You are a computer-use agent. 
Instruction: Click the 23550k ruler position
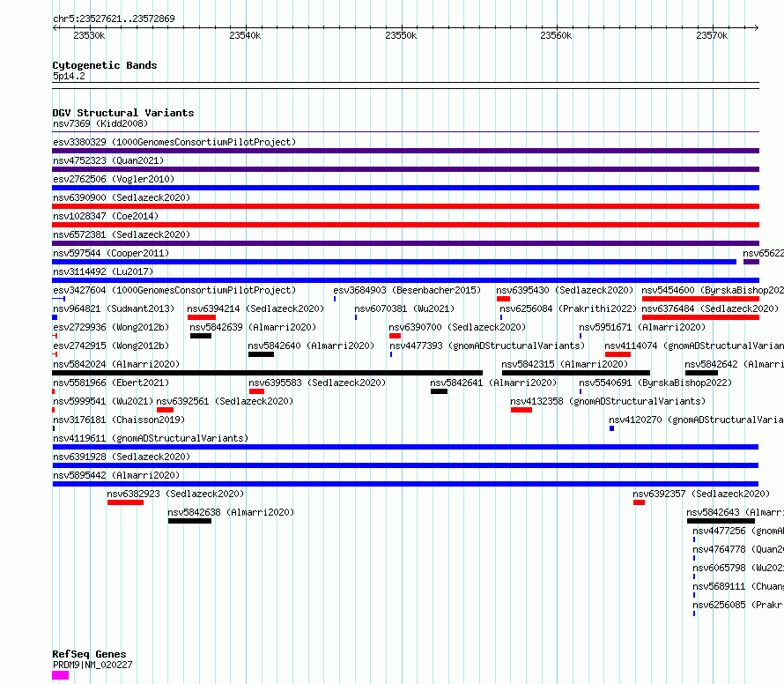pos(401,35)
